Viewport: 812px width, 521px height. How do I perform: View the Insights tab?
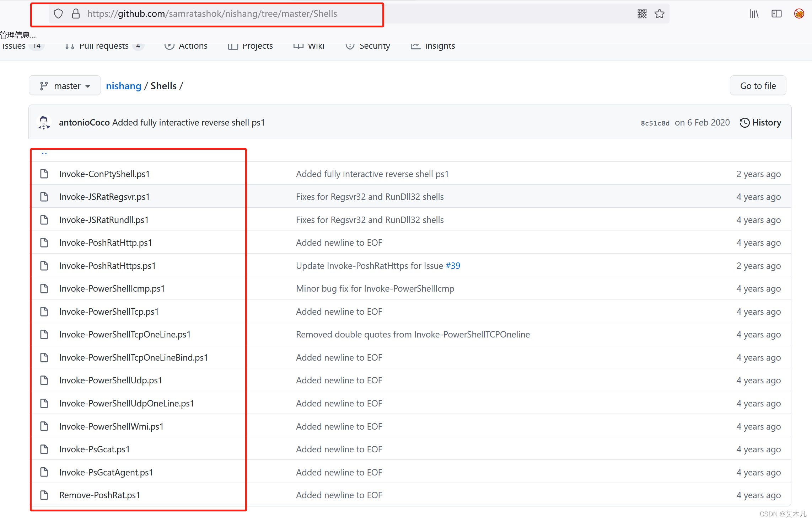tap(433, 46)
